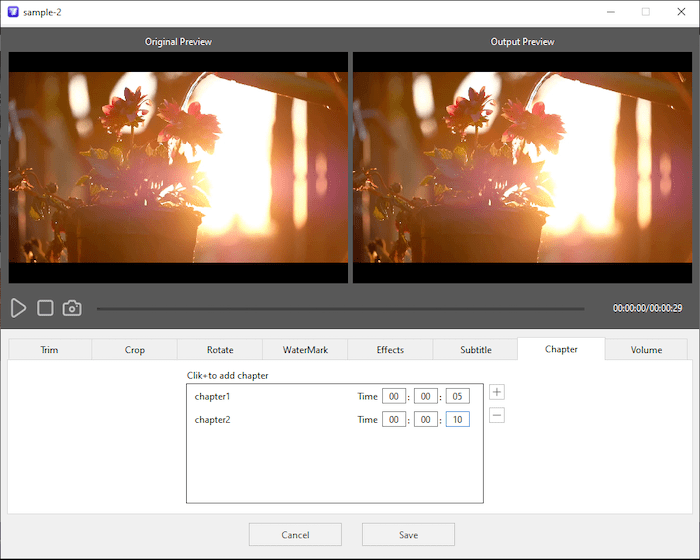Switch to the Trim tab
Image resolution: width=700 pixels, height=560 pixels.
49,350
